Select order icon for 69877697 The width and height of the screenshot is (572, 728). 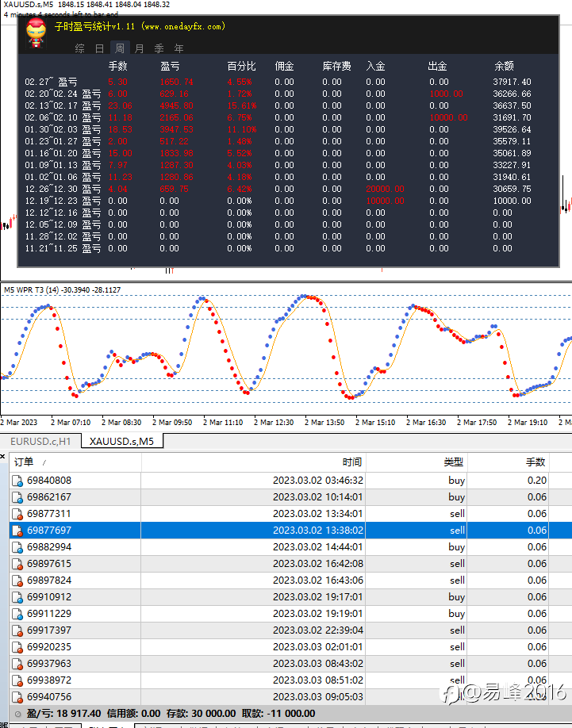click(x=17, y=531)
